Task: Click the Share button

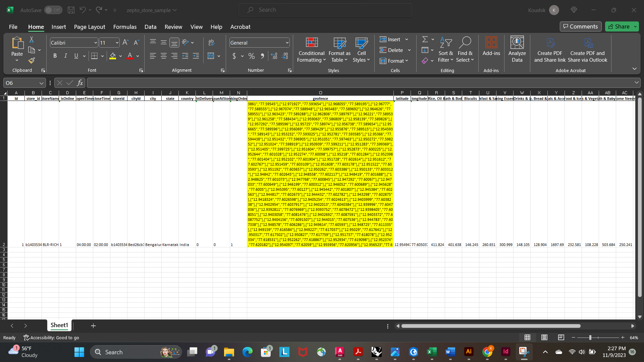Action: click(622, 26)
